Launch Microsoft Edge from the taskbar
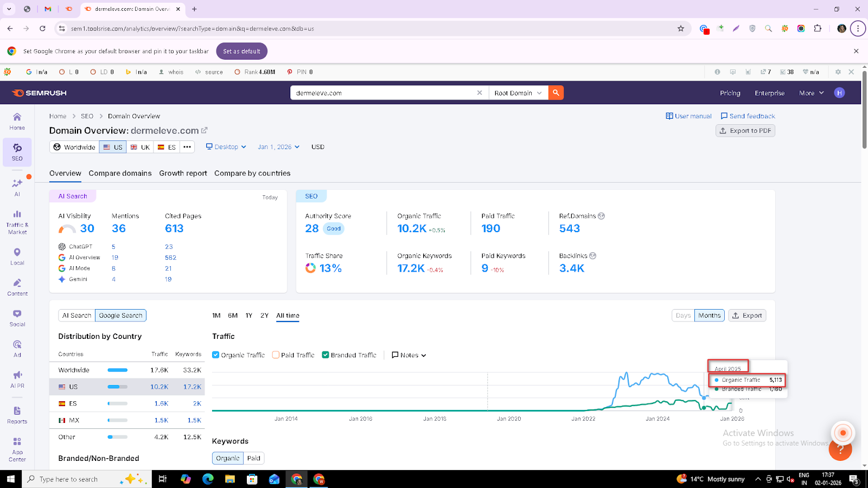 (208, 479)
